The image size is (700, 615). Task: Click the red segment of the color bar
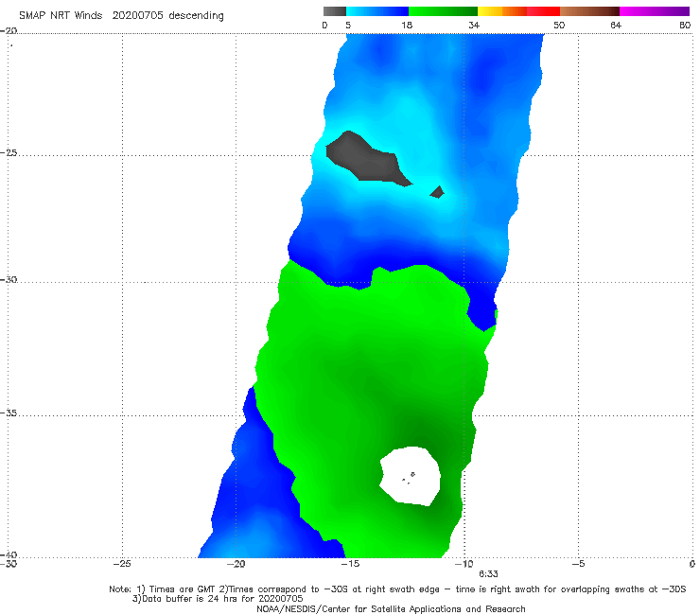pos(543,11)
